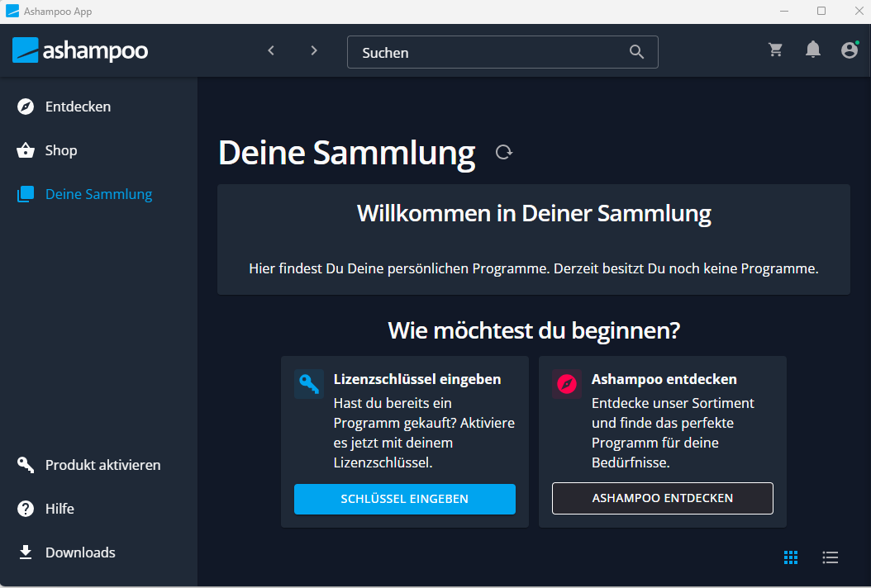Click the key icon beside Produkt aktivieren
This screenshot has width=871, height=588.
(x=26, y=465)
